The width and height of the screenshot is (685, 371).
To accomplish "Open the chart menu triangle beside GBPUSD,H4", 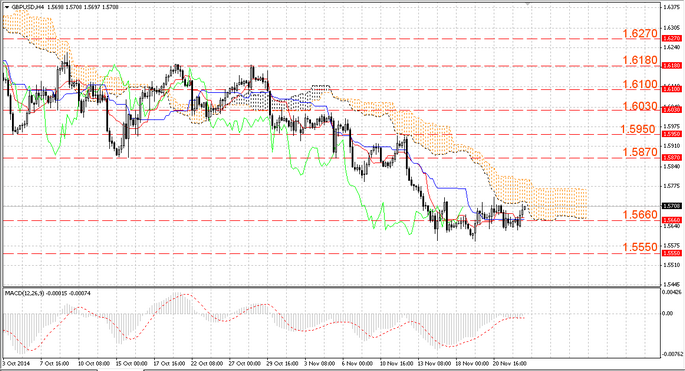I will click(7, 7).
